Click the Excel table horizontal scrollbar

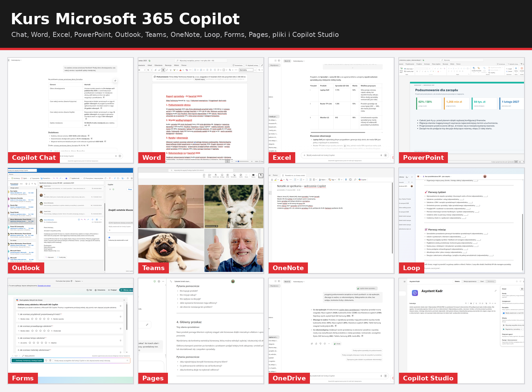tap(338, 132)
